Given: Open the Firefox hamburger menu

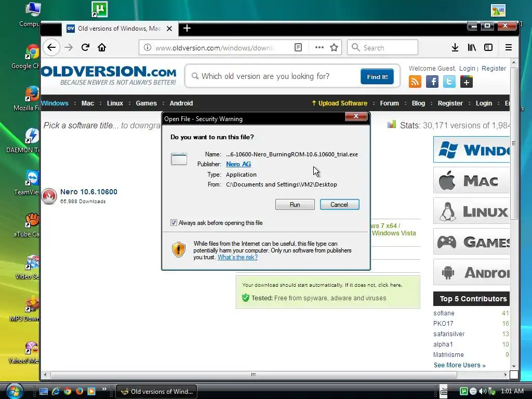Looking at the screenshot, I should (x=508, y=47).
